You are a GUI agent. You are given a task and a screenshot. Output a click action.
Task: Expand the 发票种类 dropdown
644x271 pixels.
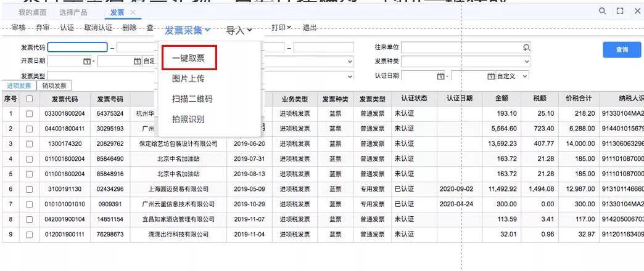coord(526,62)
